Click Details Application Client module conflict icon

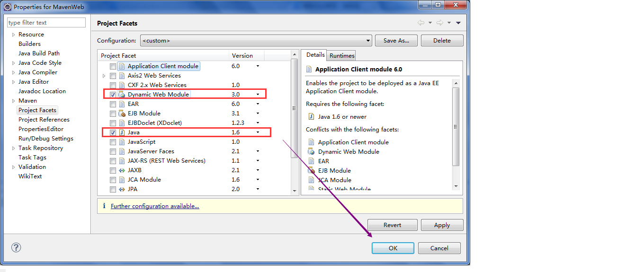click(311, 142)
